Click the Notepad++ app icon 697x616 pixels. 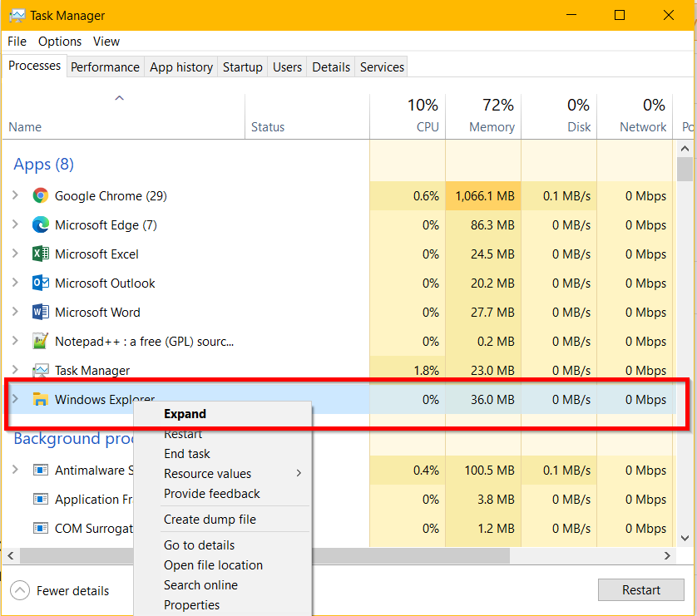41,341
